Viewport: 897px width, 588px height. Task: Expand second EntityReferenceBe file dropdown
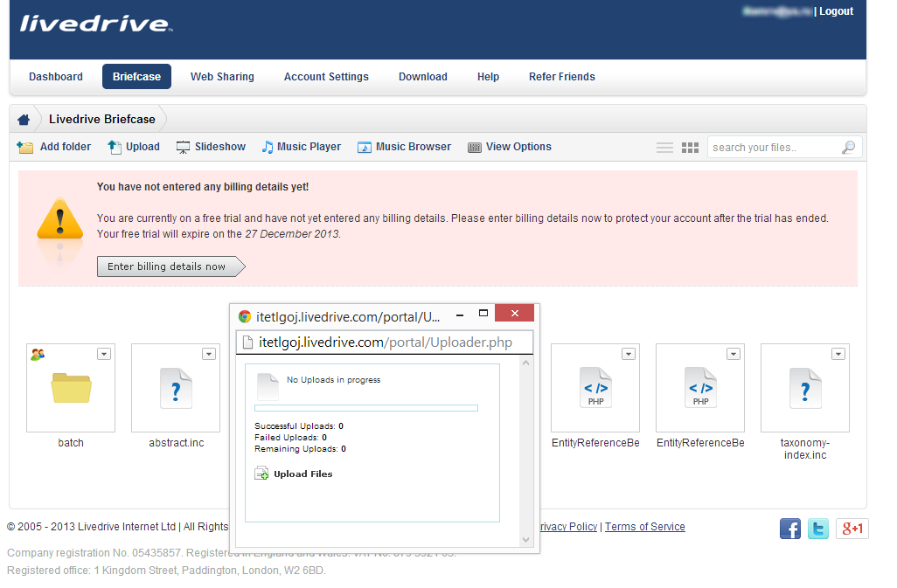[734, 355]
